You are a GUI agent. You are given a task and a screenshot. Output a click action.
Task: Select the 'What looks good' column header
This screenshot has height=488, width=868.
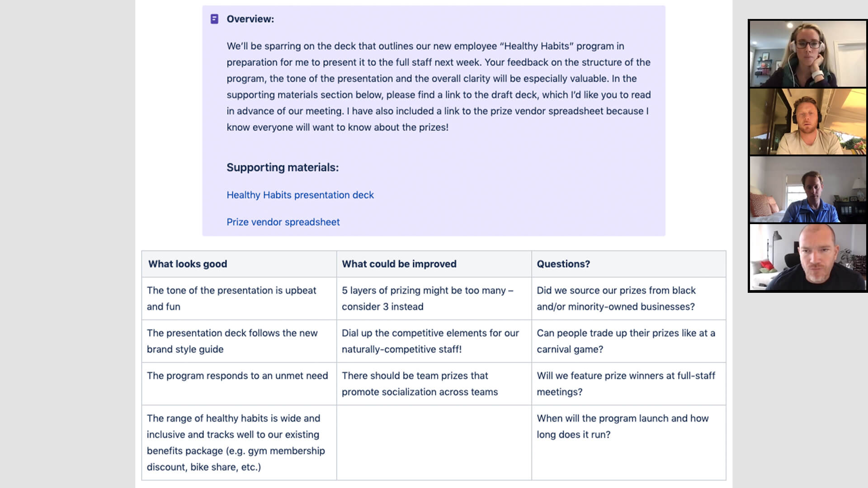click(x=187, y=263)
